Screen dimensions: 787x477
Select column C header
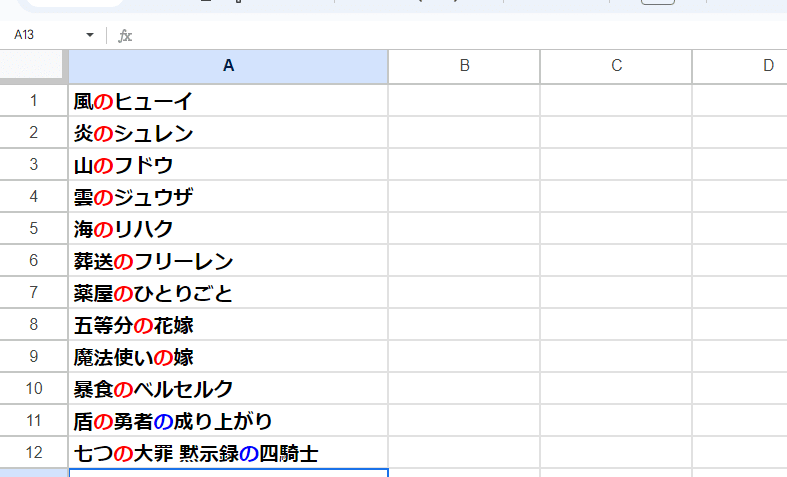pyautogui.click(x=616, y=66)
